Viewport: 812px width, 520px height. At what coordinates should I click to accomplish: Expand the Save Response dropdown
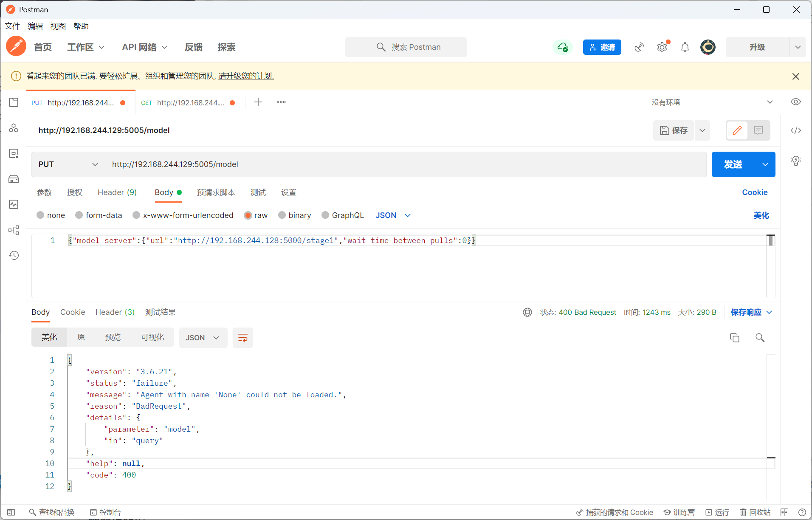point(769,312)
